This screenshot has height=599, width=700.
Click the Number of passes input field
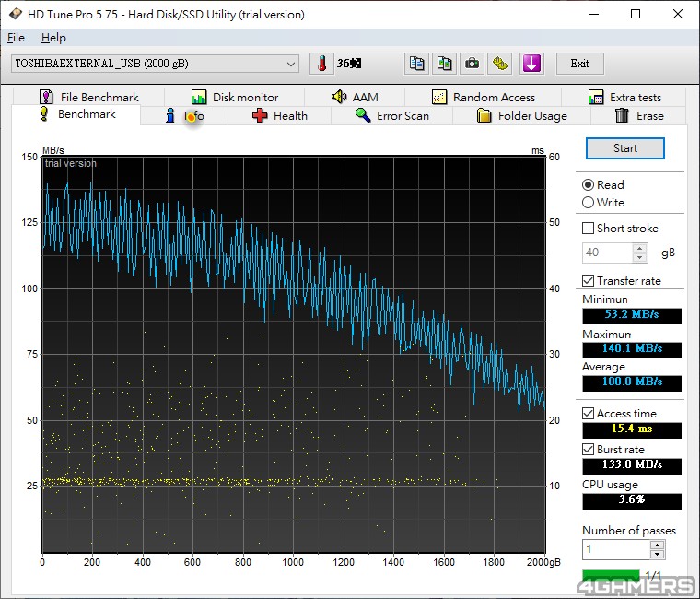[x=616, y=549]
